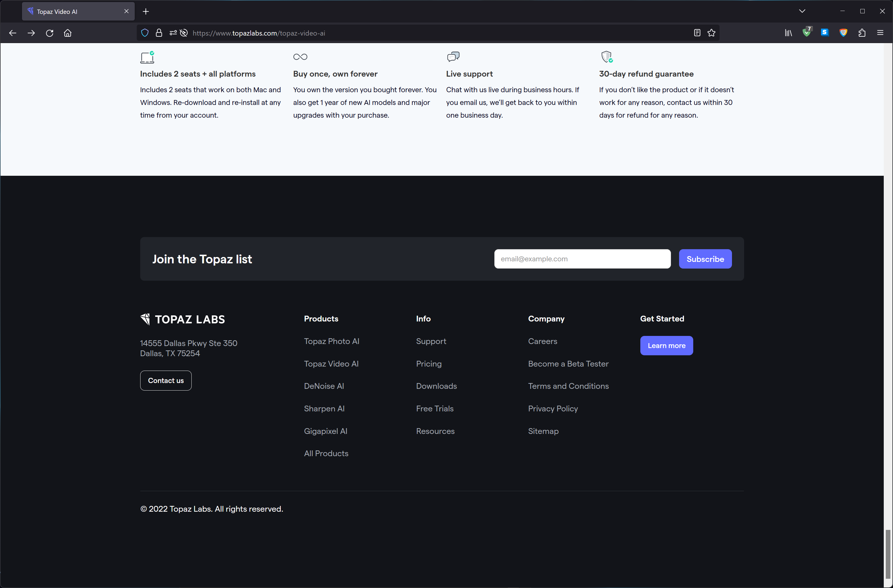Open the green shield extension with badge 7

click(807, 32)
